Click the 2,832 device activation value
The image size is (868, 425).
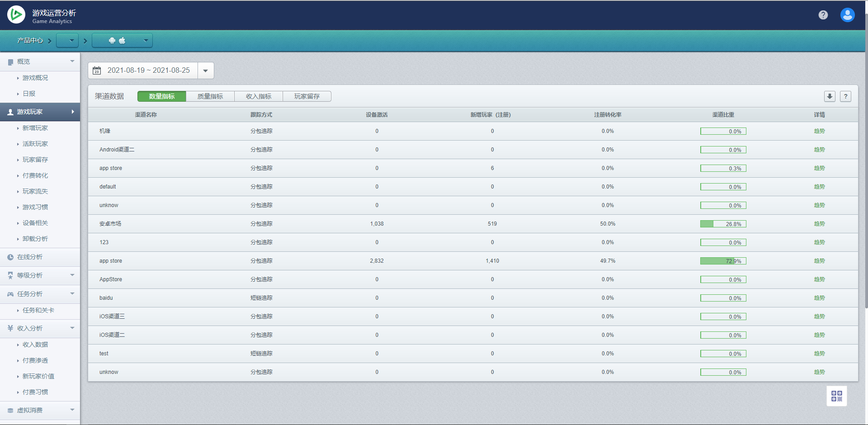pos(377,261)
